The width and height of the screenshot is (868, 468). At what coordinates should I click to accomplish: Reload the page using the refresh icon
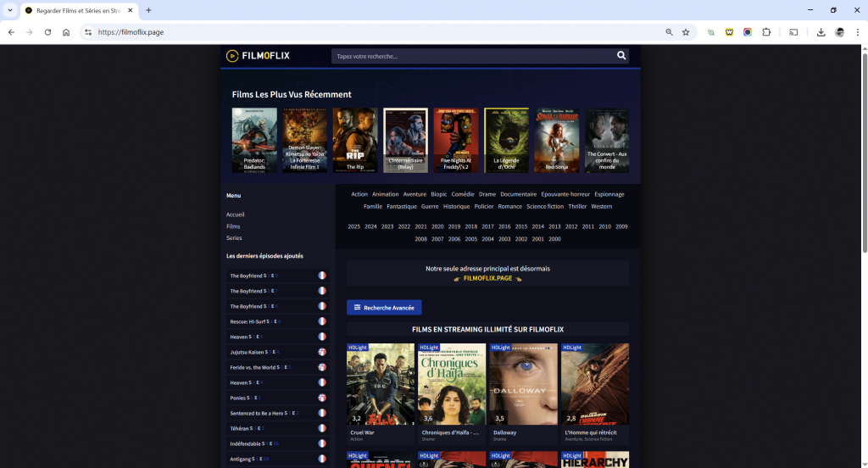47,32
